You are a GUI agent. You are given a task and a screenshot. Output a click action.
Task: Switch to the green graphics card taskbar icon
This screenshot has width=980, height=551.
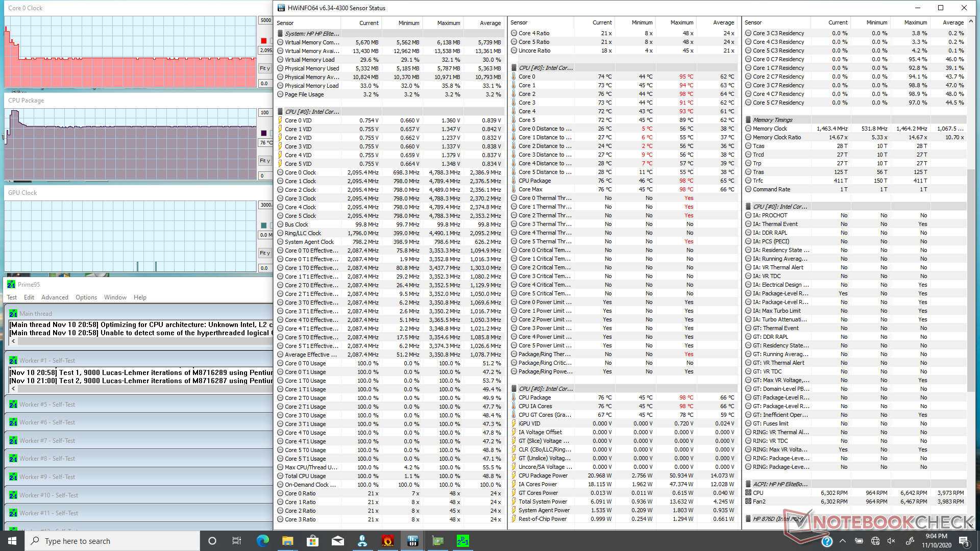pos(438,541)
